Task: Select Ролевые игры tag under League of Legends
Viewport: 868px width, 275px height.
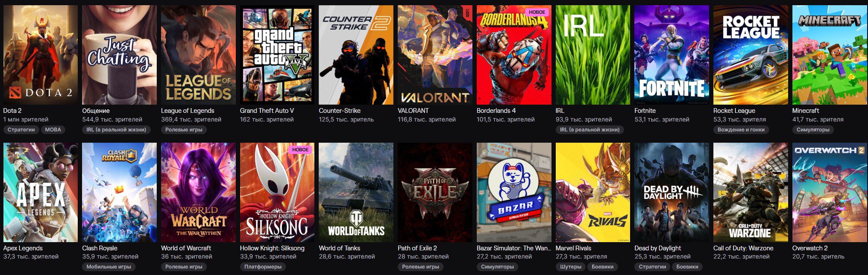Action: tap(184, 130)
